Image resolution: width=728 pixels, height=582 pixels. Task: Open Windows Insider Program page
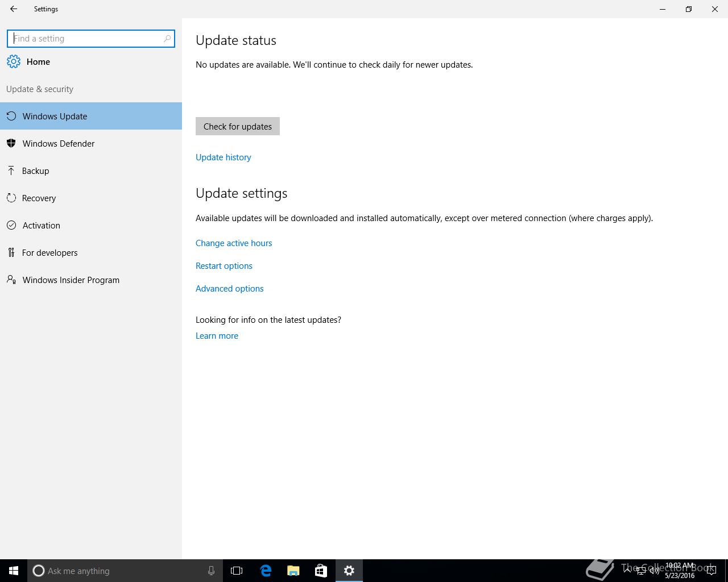pyautogui.click(x=91, y=280)
